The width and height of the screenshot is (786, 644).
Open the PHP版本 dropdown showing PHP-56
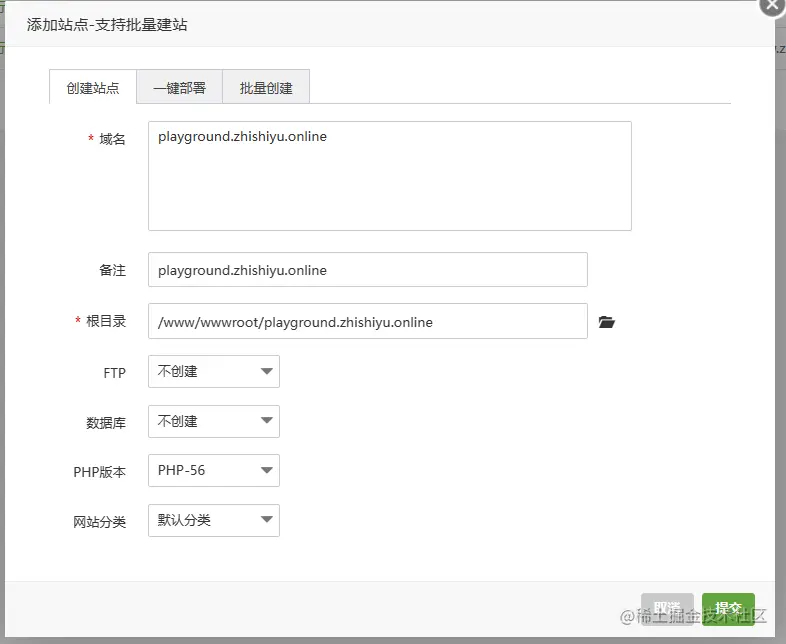point(214,471)
